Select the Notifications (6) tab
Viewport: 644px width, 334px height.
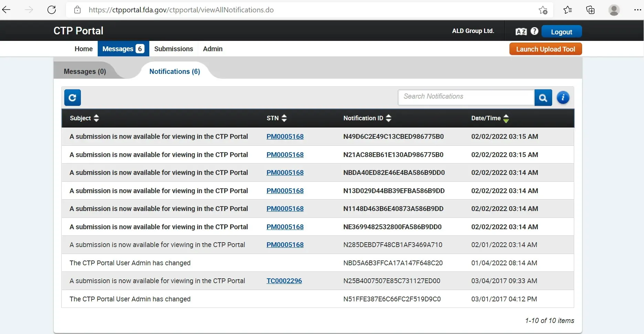click(x=174, y=71)
